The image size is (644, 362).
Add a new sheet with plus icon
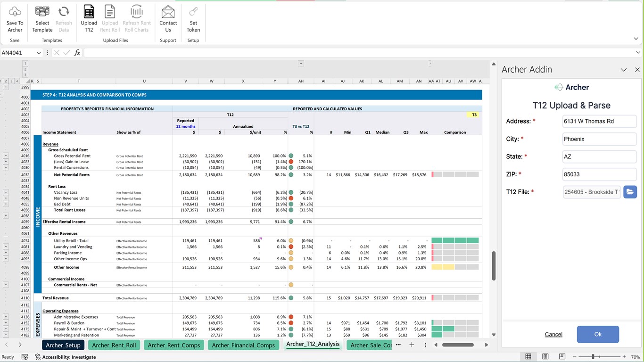pyautogui.click(x=412, y=345)
